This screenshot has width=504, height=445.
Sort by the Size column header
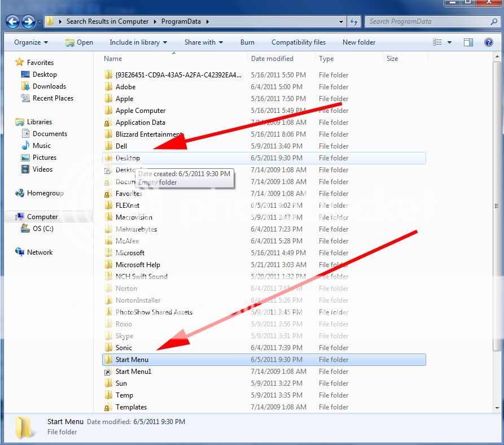coord(406,59)
